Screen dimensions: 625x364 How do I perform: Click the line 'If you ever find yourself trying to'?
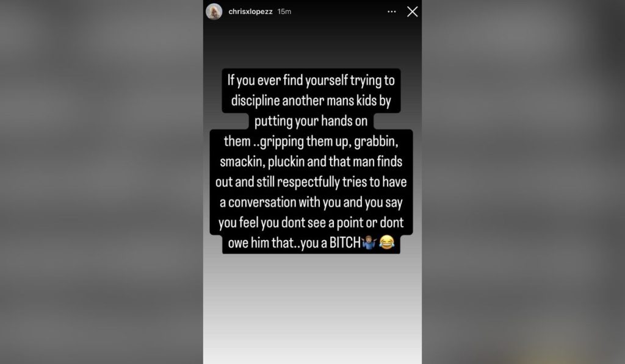click(311, 80)
